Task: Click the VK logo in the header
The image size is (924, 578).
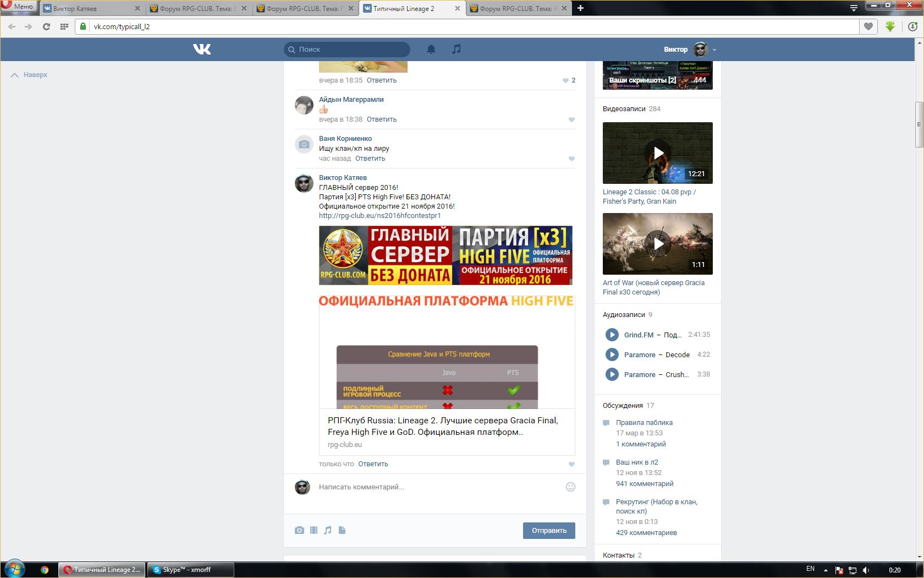Action: tap(202, 50)
